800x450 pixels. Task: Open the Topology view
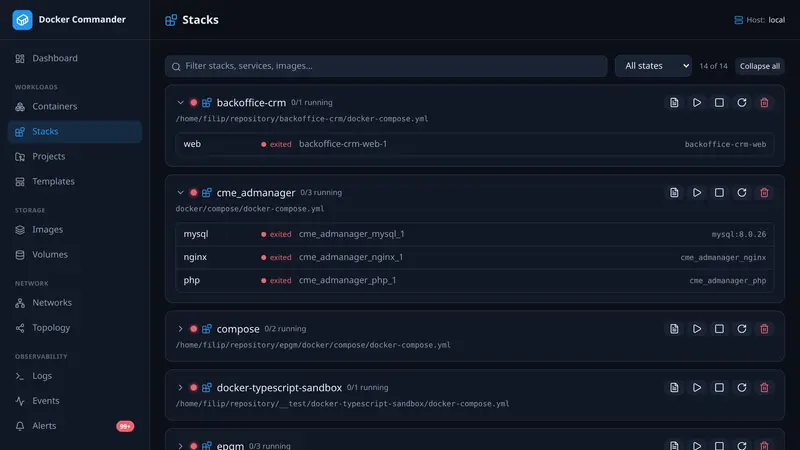click(74, 328)
